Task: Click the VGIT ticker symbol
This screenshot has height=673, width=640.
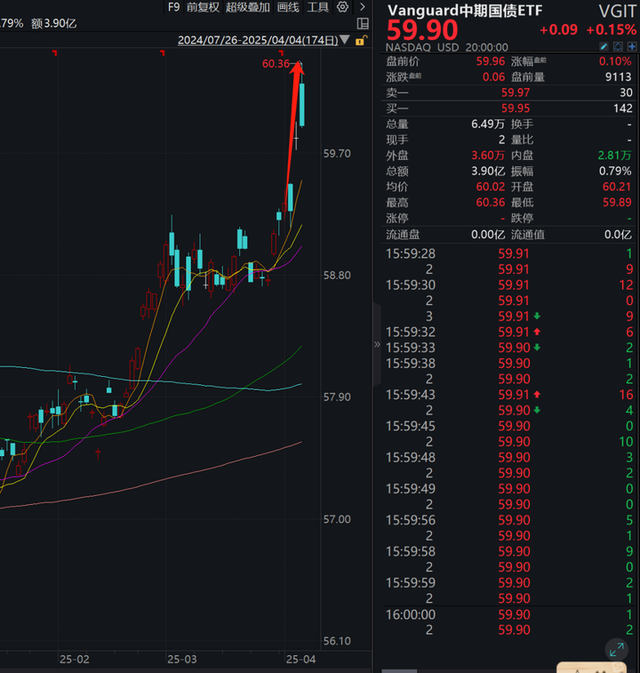Action: pyautogui.click(x=617, y=11)
